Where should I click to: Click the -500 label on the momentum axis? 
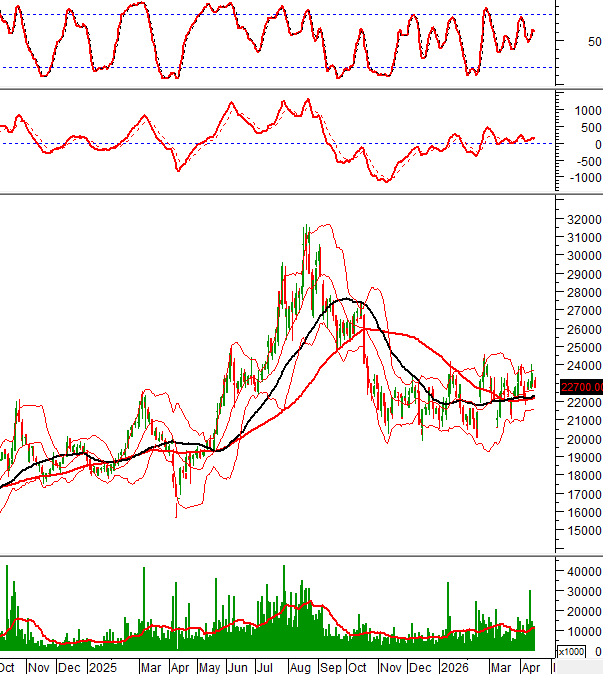584,161
